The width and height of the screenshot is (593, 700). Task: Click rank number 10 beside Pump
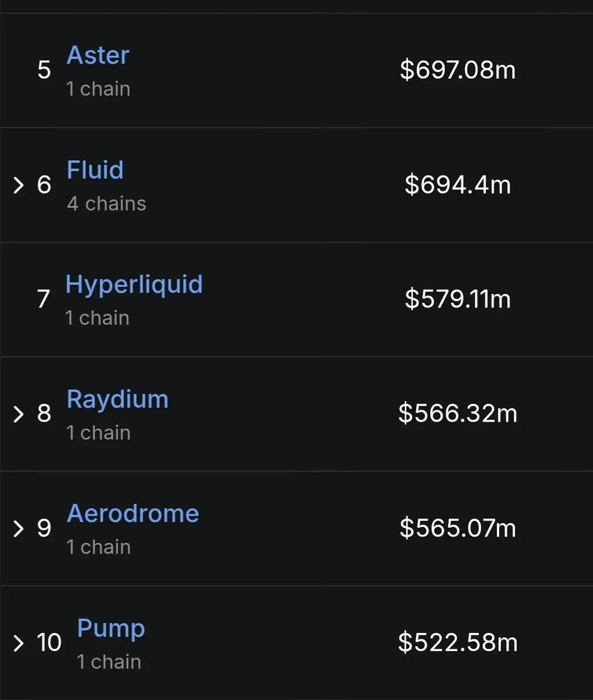tap(49, 643)
